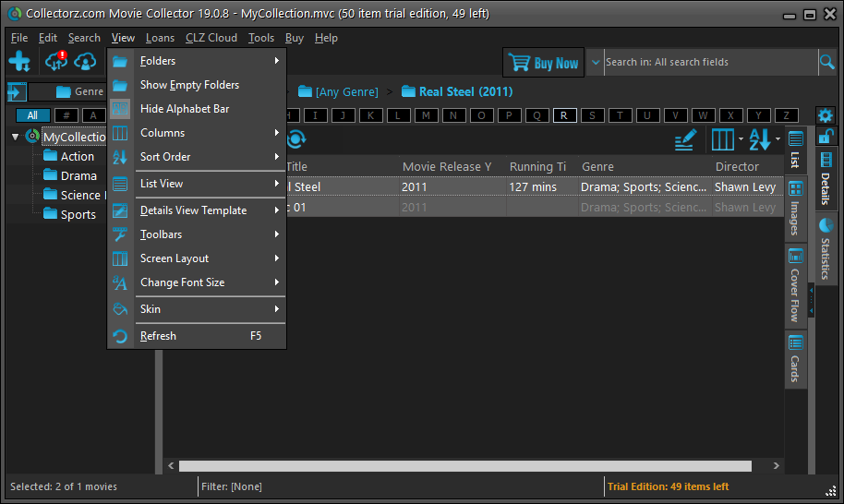Click the Add Movies plus icon
Viewport: 844px width, 504px height.
point(19,62)
